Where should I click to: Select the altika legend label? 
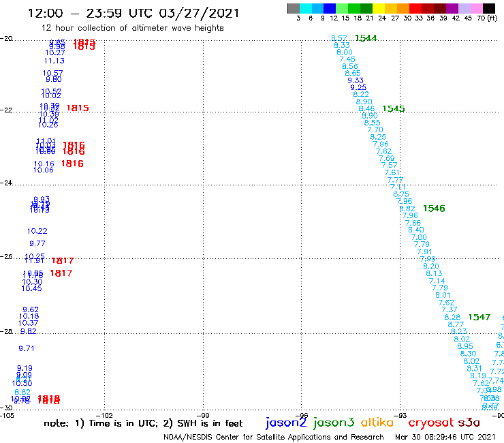click(x=377, y=422)
